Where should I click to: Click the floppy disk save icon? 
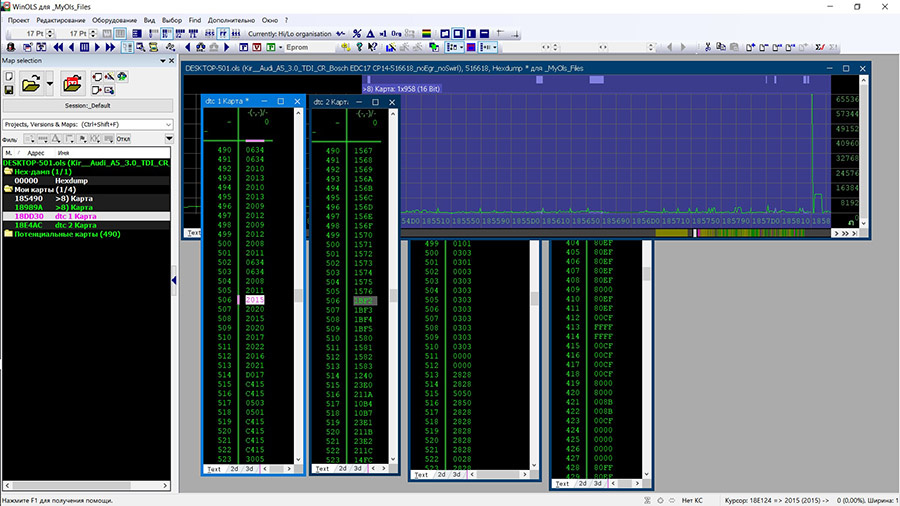9,90
